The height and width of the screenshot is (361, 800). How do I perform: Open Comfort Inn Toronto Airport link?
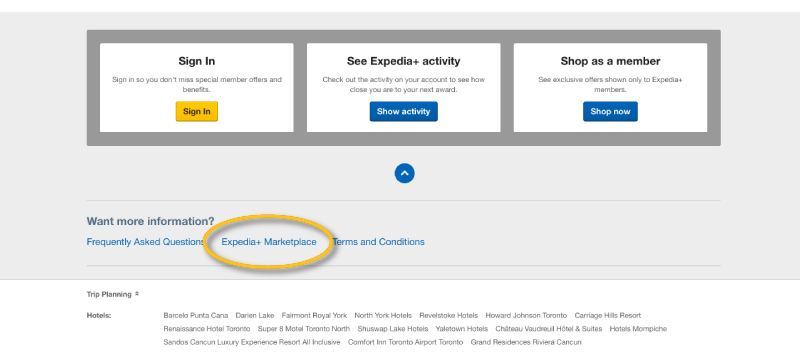pyautogui.click(x=406, y=342)
